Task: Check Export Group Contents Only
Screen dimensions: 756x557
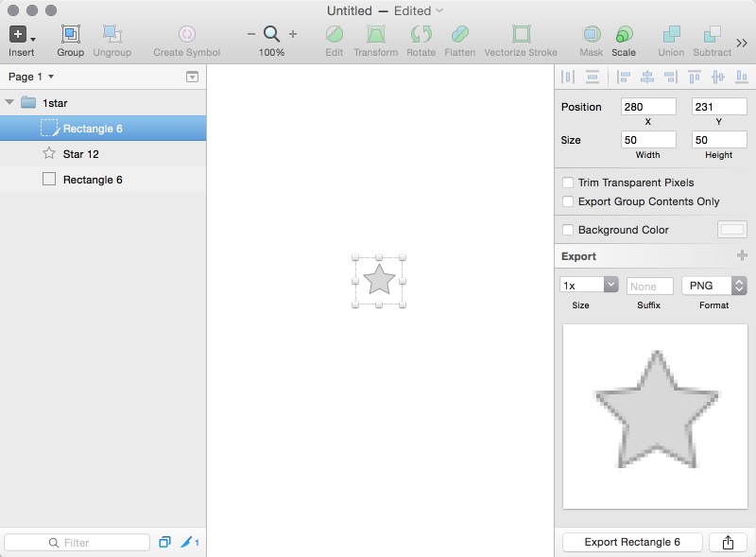Action: [x=567, y=201]
